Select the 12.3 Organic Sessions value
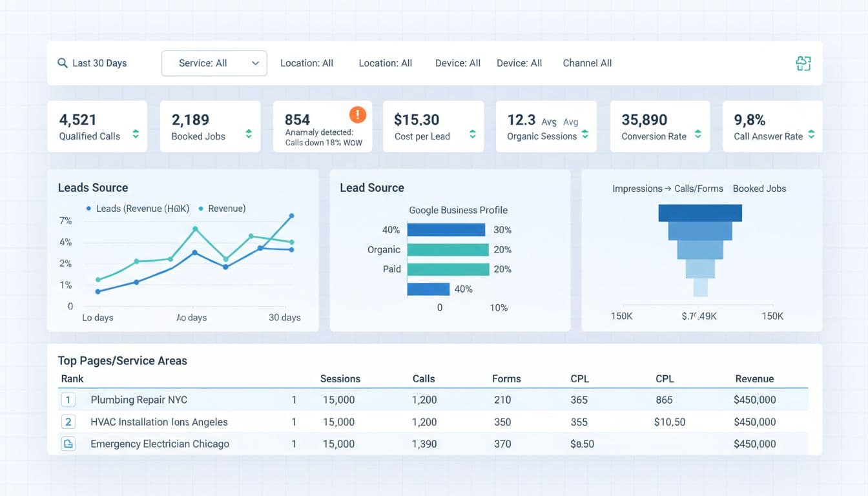868x496 pixels. (x=522, y=119)
